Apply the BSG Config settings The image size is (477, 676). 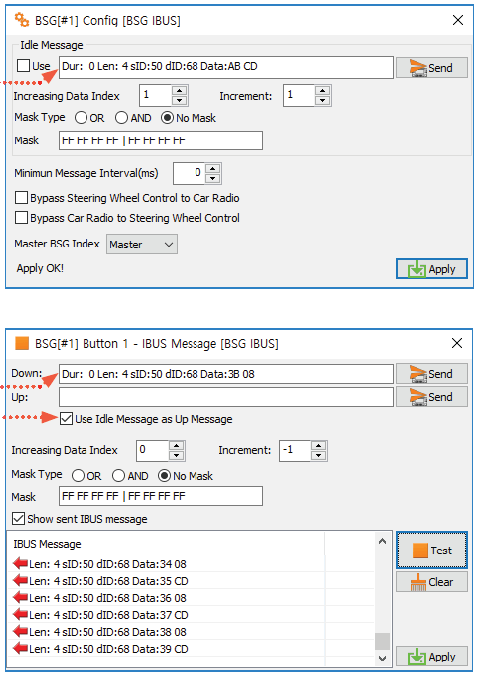point(431,269)
